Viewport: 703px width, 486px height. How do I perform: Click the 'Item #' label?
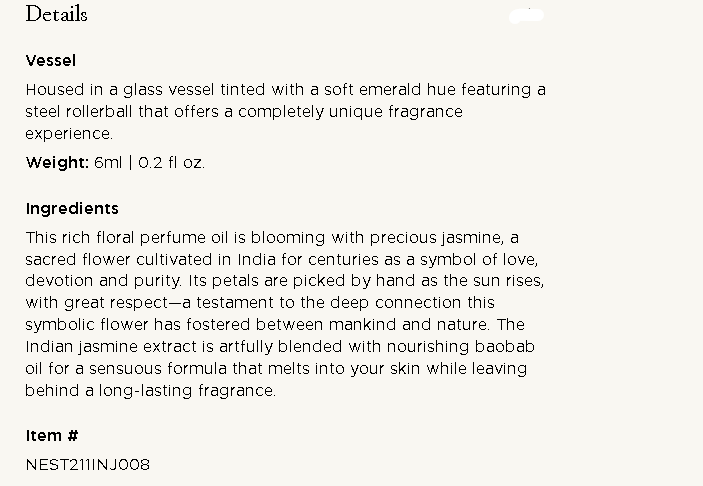point(52,436)
